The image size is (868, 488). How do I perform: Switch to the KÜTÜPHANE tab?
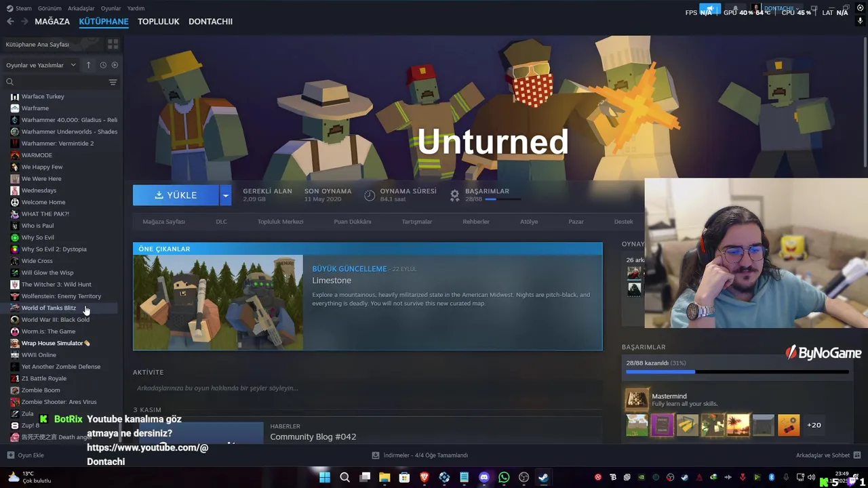point(104,22)
